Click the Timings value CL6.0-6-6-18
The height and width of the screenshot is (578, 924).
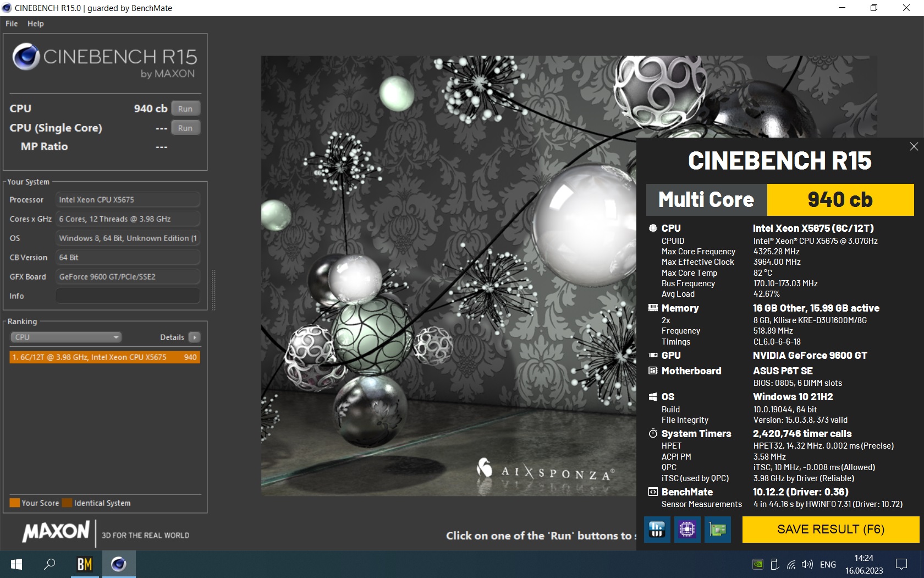pyautogui.click(x=777, y=342)
